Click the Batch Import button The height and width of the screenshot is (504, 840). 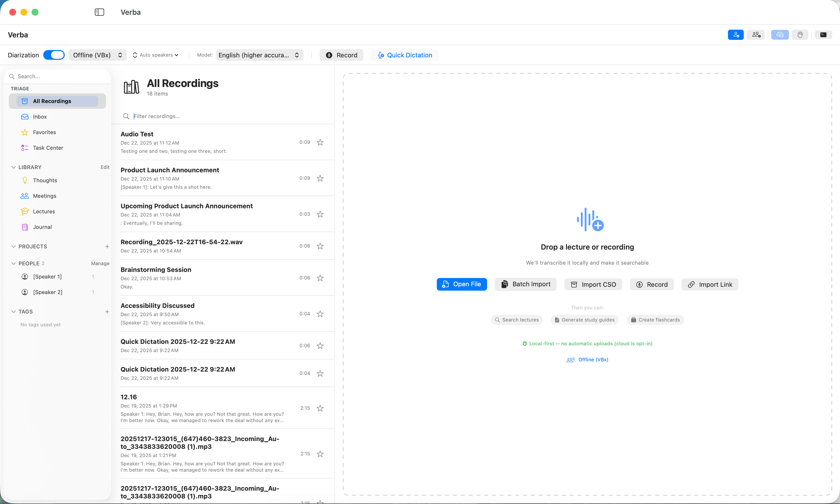(525, 284)
